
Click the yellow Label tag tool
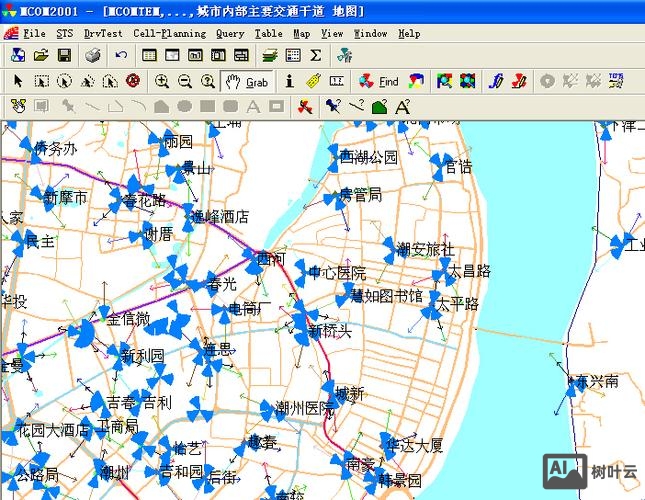click(x=312, y=81)
